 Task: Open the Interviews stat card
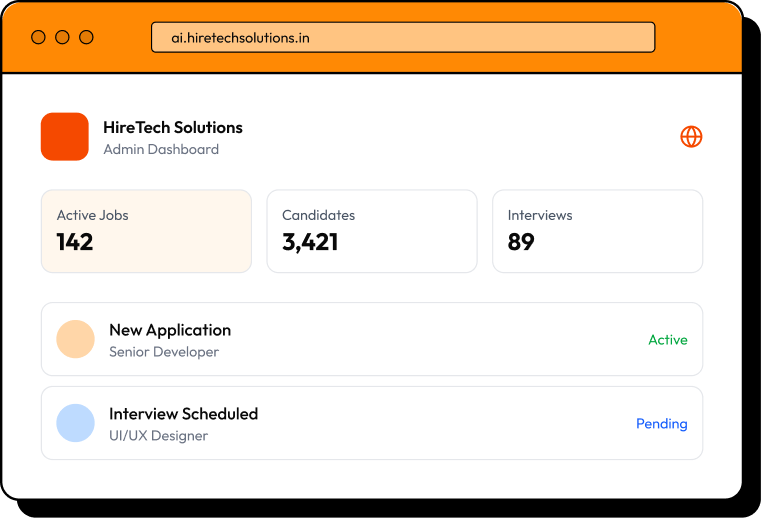[597, 231]
